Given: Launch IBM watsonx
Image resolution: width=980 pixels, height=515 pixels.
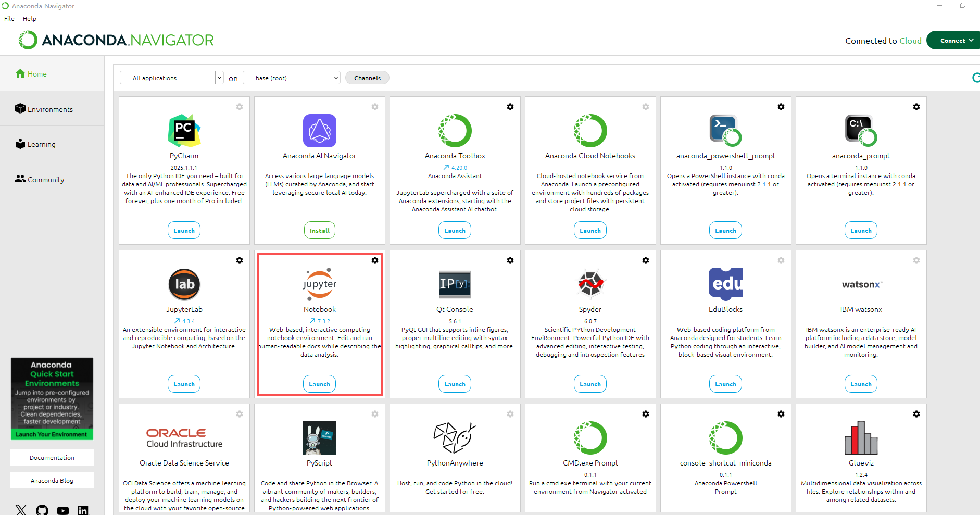Looking at the screenshot, I should pyautogui.click(x=861, y=384).
